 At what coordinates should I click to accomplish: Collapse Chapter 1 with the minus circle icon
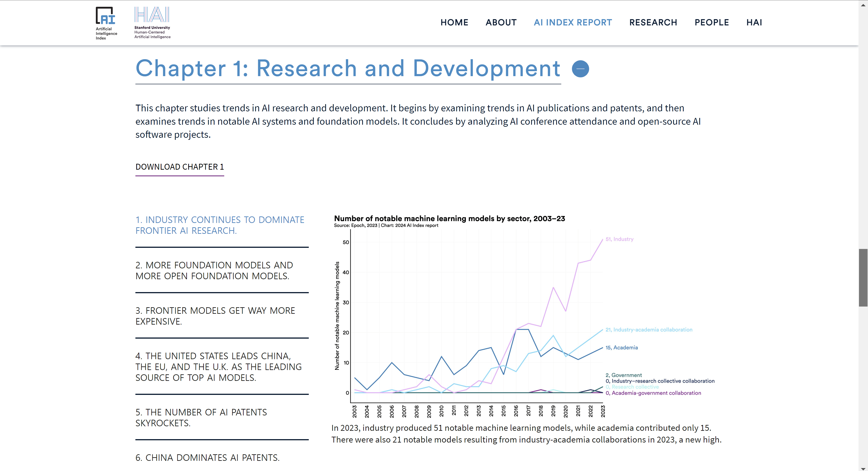pos(580,69)
